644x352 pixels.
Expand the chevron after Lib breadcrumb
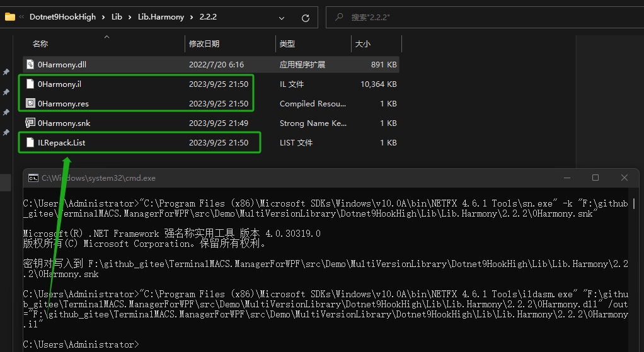click(130, 17)
